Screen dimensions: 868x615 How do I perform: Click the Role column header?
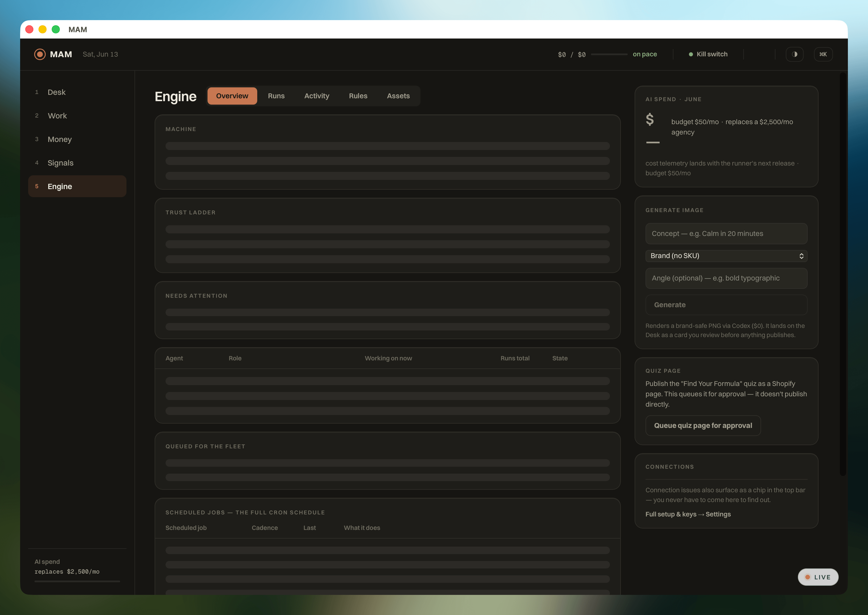(x=235, y=358)
